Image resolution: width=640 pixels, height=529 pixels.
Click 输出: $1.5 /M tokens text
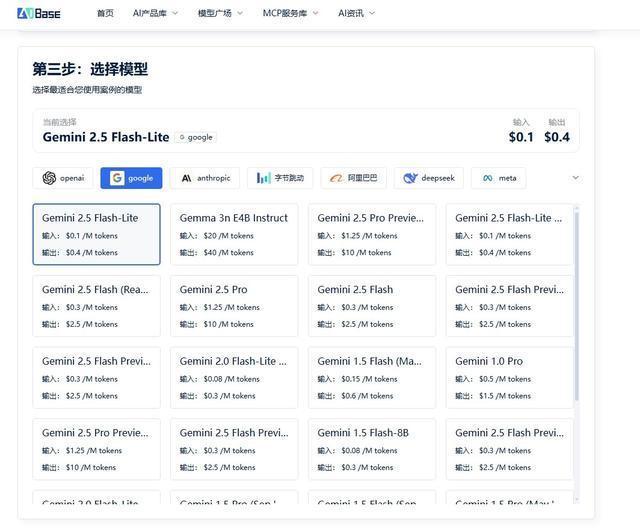(493, 396)
